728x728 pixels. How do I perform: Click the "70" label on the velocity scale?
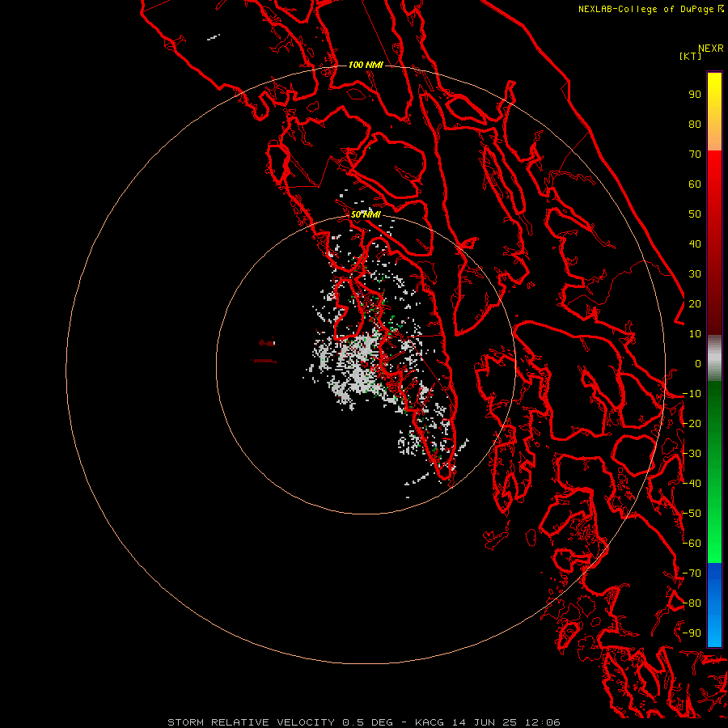(x=695, y=154)
